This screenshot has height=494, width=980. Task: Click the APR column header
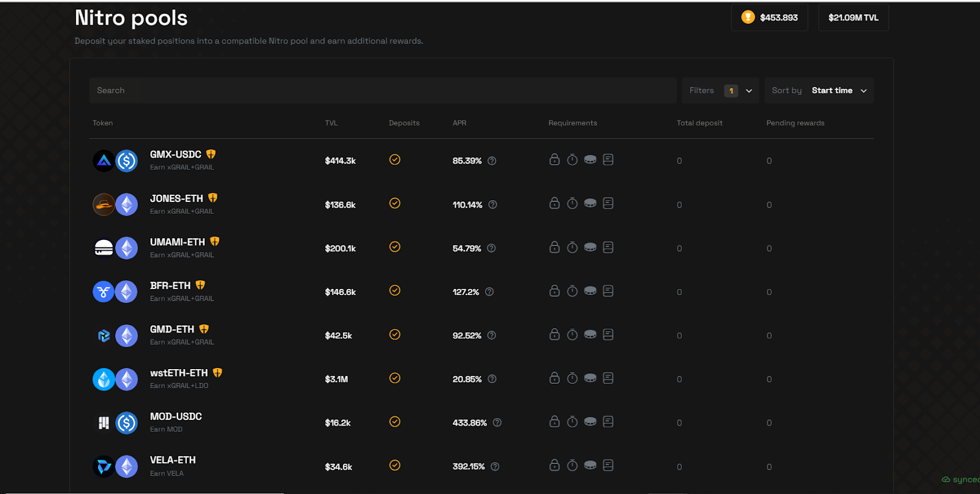coord(459,123)
